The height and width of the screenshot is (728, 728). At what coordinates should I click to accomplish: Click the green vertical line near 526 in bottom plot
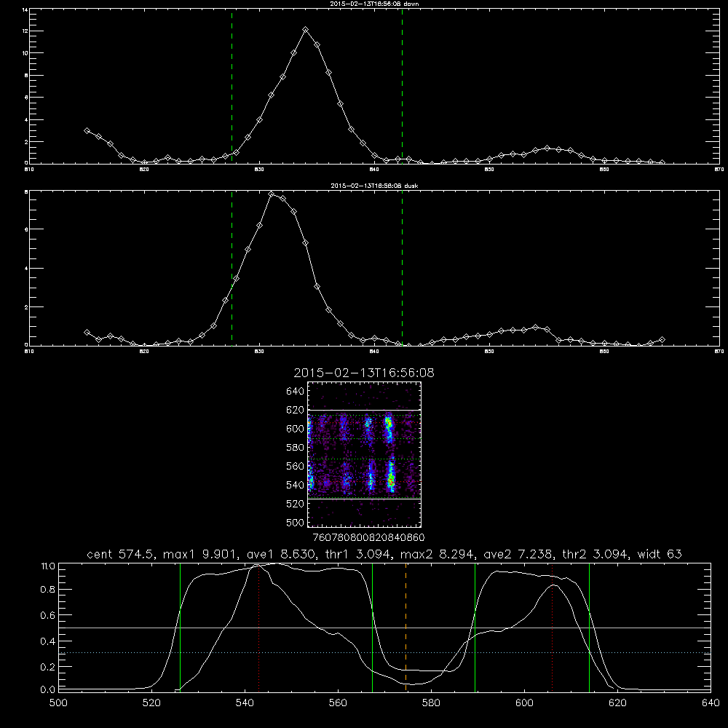180,627
